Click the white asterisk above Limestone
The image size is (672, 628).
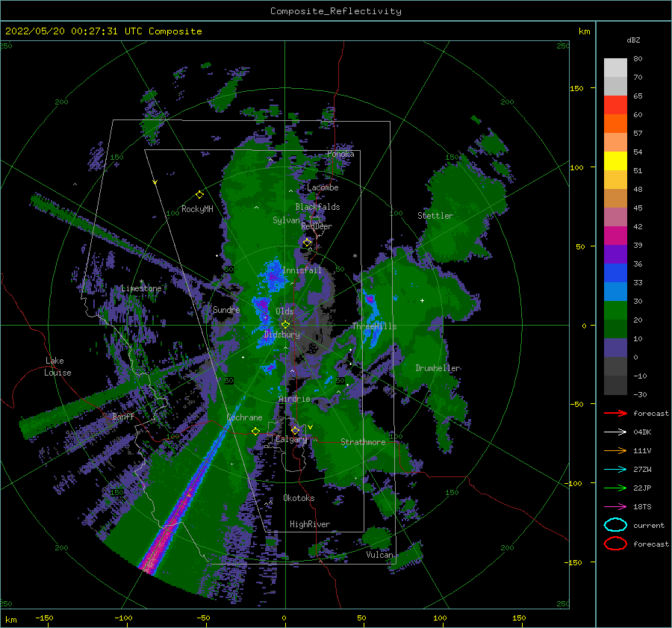(141, 282)
